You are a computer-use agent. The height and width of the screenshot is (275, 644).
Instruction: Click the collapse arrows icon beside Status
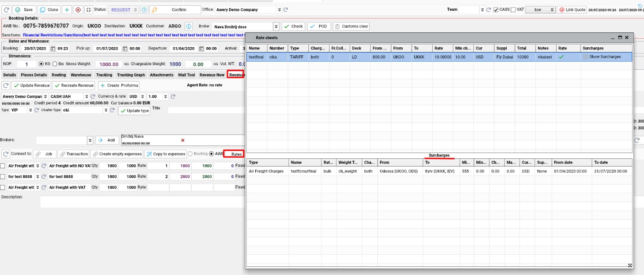click(88, 9)
